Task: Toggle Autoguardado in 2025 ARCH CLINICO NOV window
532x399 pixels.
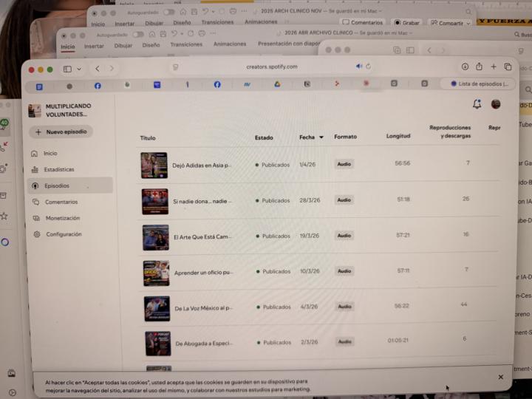Action: pos(169,13)
